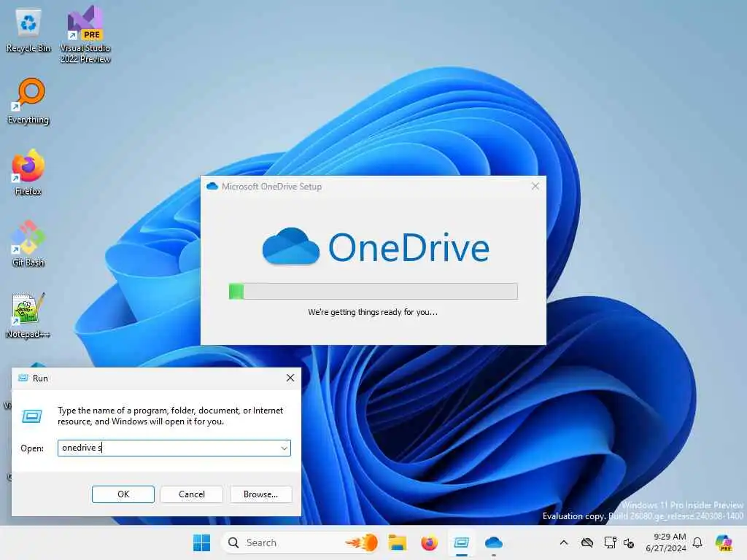Click the Open text field in Run
747x560 pixels.
point(174,448)
